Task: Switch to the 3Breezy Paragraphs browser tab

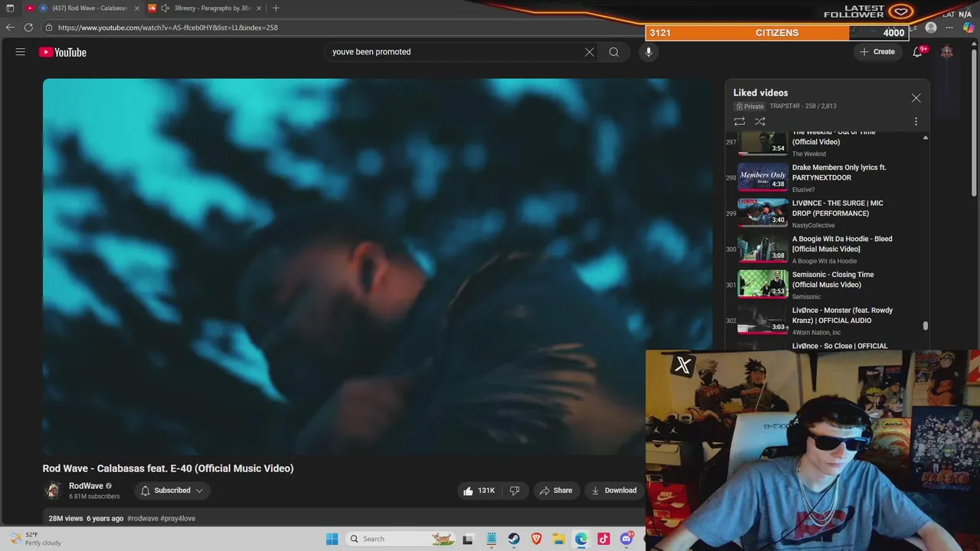Action: [205, 8]
